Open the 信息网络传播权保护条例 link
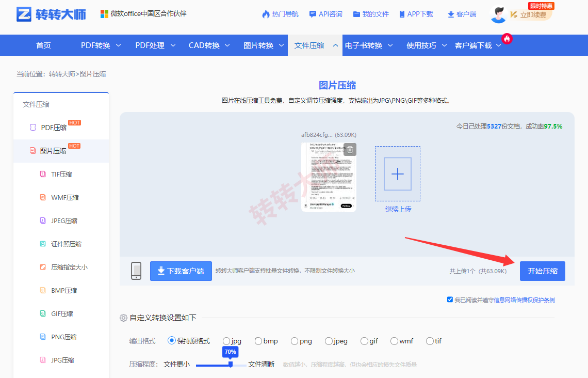588x378 pixels. (524, 300)
